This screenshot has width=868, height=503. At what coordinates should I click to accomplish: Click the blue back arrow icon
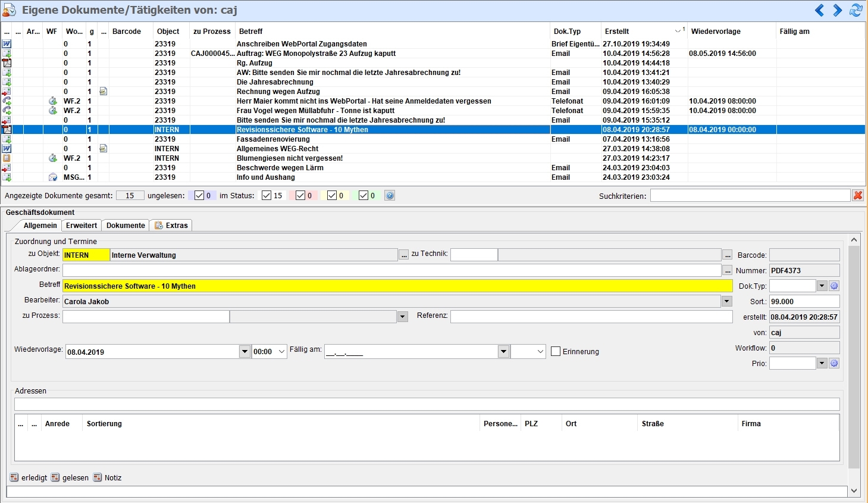point(819,10)
